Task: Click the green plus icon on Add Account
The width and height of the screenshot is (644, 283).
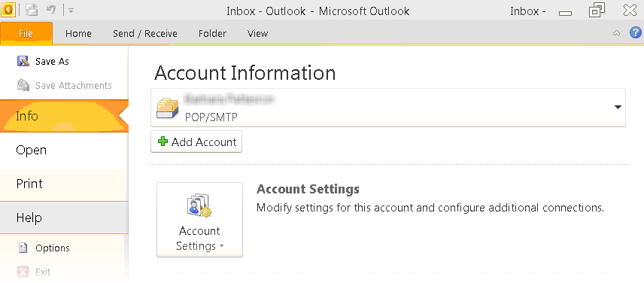Action: pos(163,141)
